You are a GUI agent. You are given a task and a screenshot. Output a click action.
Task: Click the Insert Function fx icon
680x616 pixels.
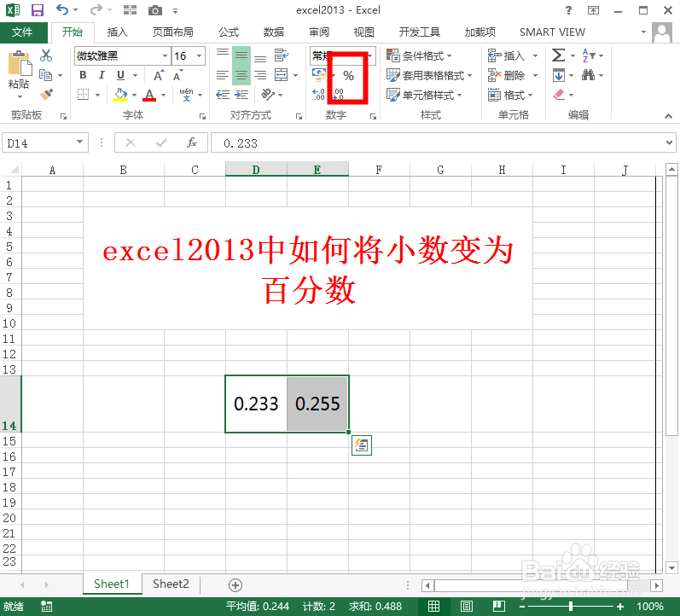(192, 142)
